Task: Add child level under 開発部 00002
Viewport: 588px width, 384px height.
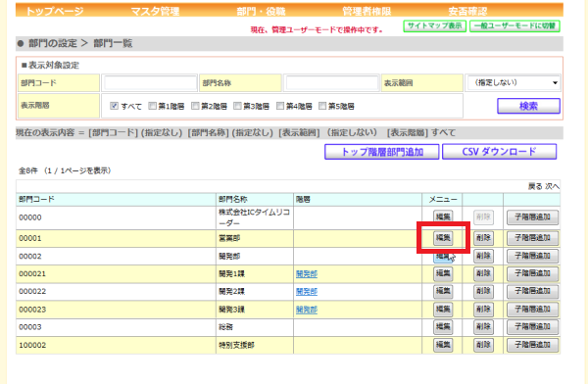Action: tap(532, 256)
